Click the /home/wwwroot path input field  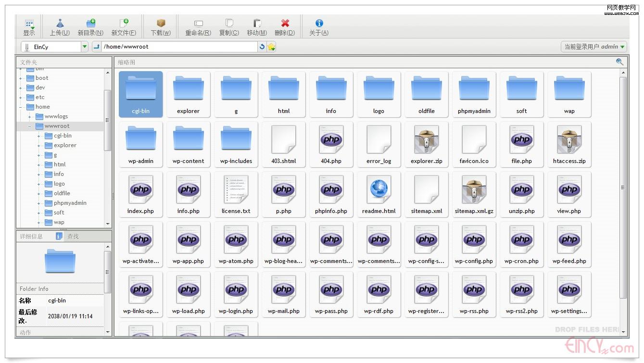tap(179, 47)
